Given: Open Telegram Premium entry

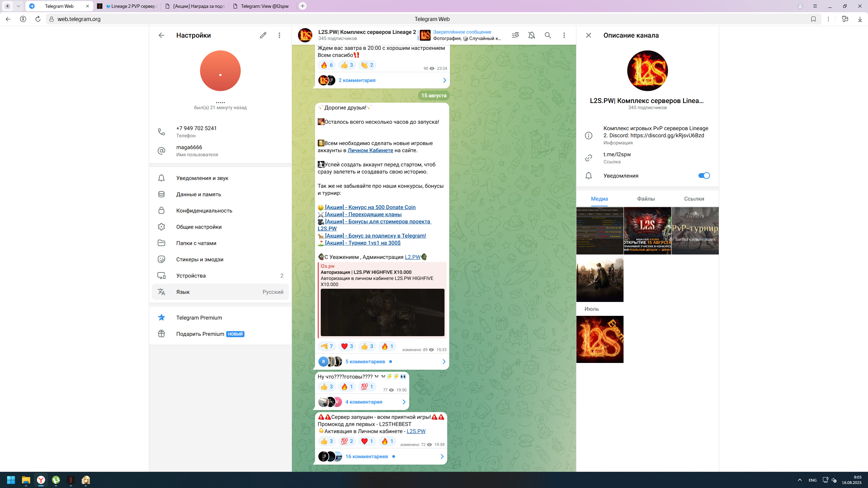Looking at the screenshot, I should pyautogui.click(x=220, y=318).
